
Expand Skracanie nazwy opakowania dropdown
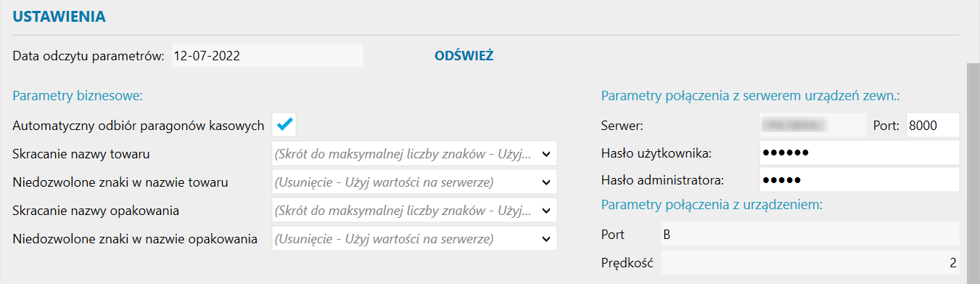(x=414, y=211)
